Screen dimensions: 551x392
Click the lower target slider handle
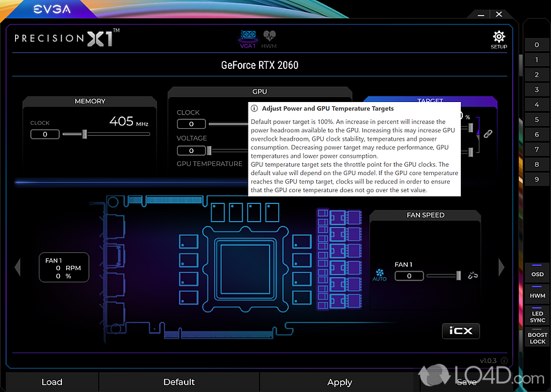click(x=470, y=152)
